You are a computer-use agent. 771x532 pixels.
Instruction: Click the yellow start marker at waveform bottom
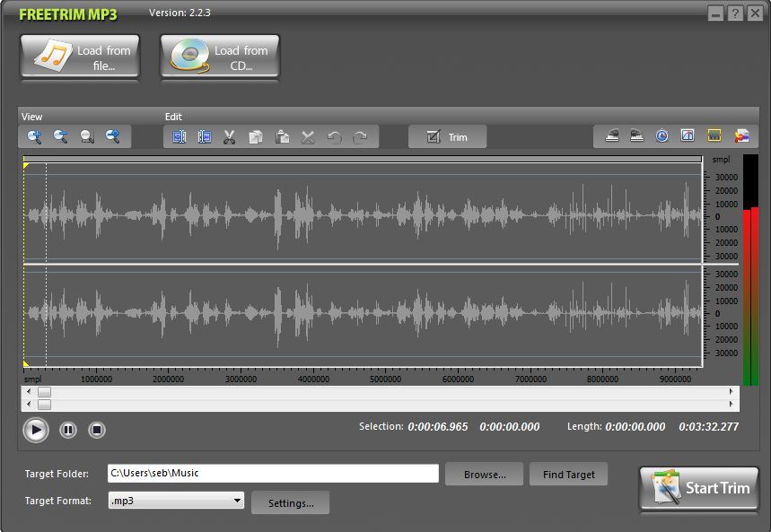[x=26, y=364]
